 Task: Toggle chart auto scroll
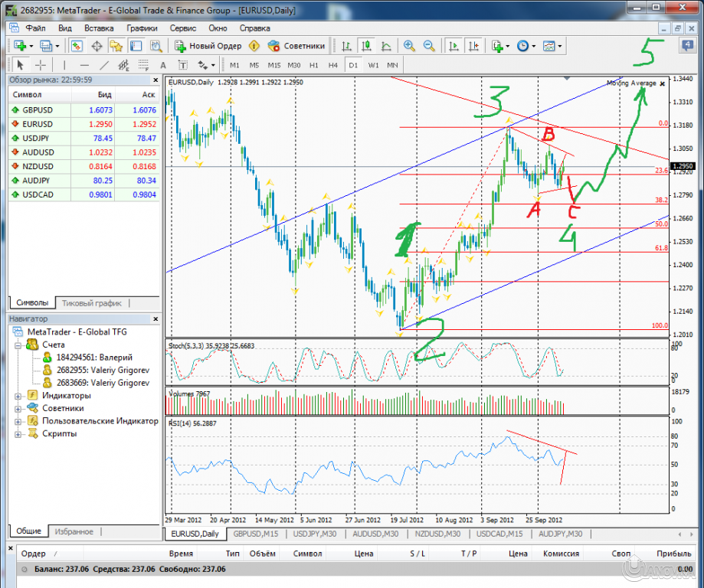[452, 44]
